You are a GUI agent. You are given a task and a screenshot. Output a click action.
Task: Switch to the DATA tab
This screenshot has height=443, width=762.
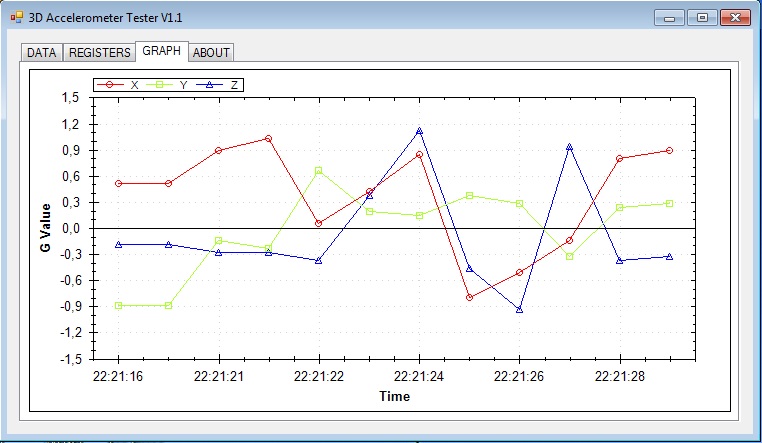(41, 52)
